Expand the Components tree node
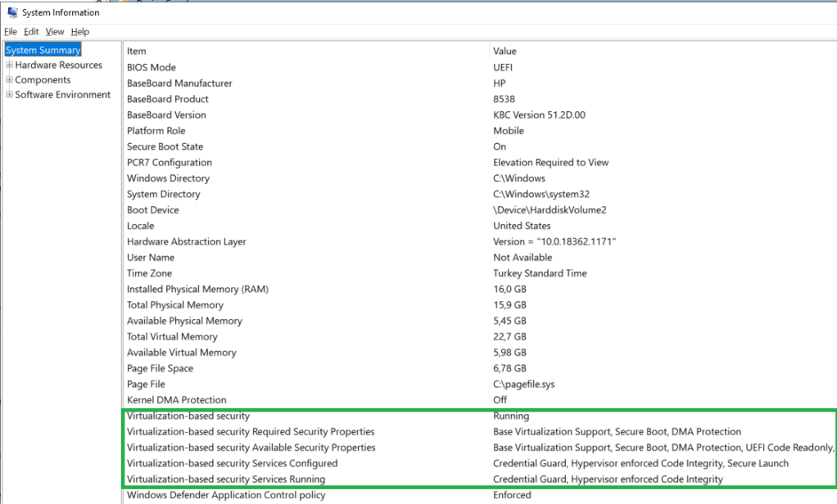 9,80
